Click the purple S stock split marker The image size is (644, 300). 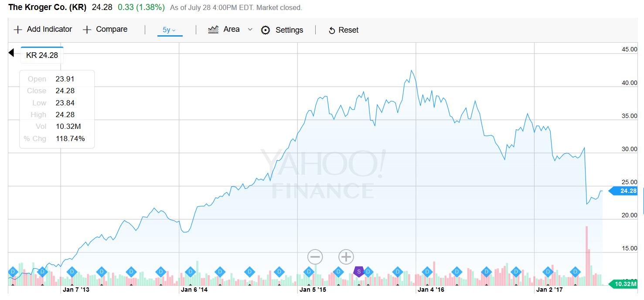click(x=358, y=272)
